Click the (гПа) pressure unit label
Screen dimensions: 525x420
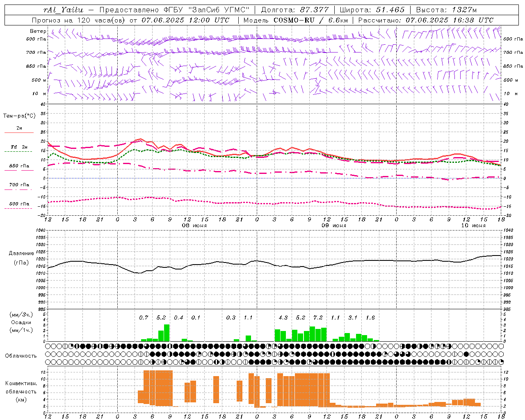click(21, 262)
